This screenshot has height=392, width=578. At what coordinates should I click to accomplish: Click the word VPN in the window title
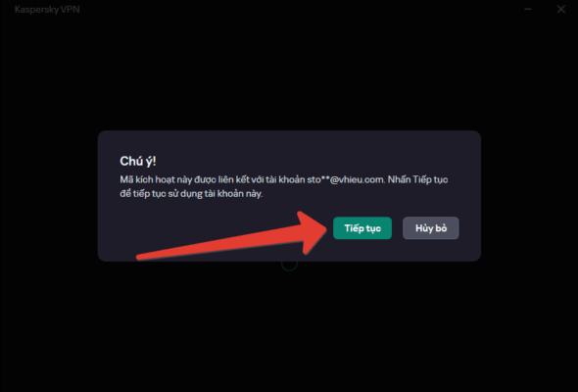coord(70,9)
